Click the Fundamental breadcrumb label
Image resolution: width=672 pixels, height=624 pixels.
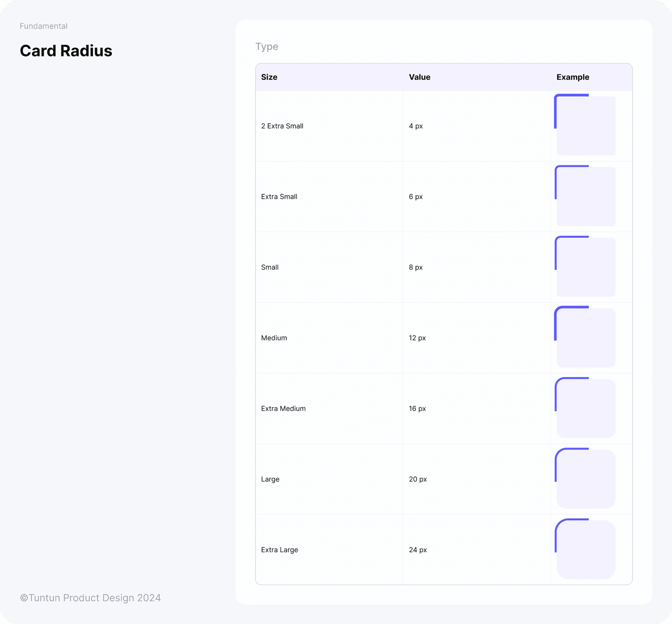pos(44,26)
